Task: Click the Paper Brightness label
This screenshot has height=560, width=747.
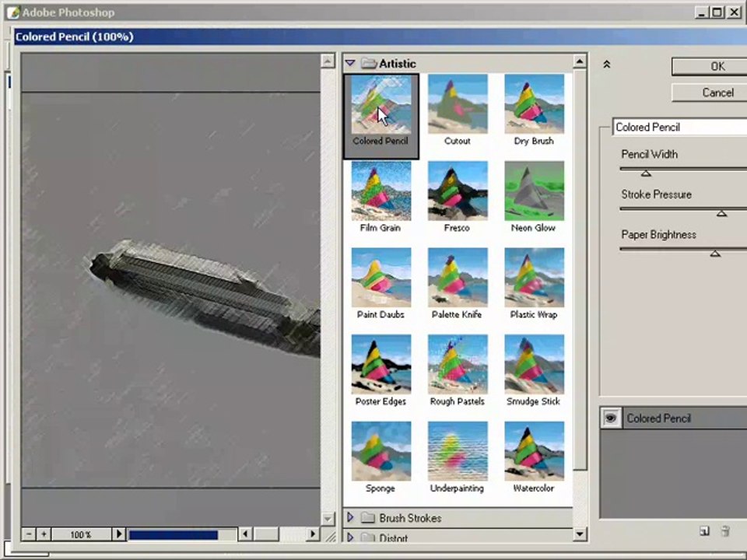Action: (x=658, y=234)
